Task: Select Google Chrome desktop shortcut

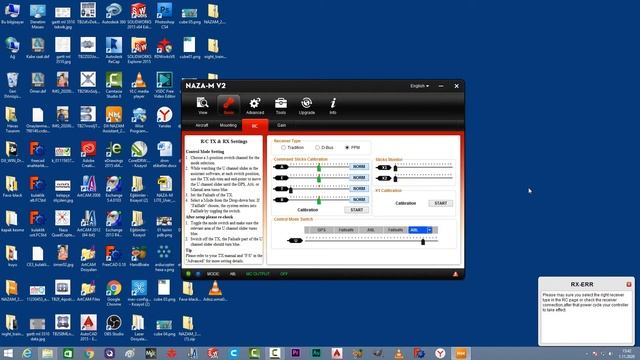Action: coord(113,293)
